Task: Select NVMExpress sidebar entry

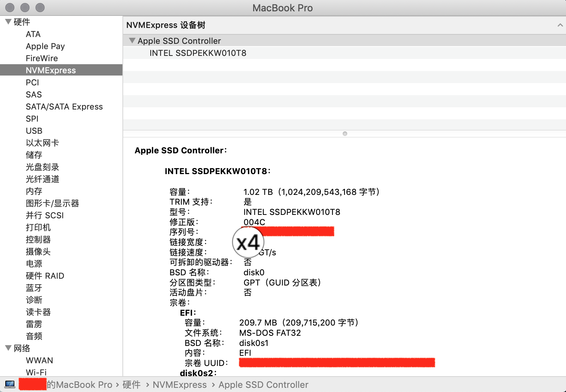Action: pyautogui.click(x=61, y=70)
